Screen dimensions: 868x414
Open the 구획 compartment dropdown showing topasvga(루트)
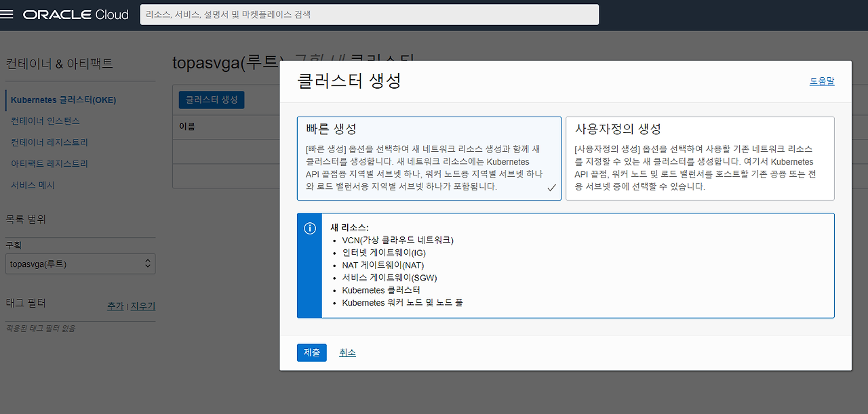click(80, 264)
